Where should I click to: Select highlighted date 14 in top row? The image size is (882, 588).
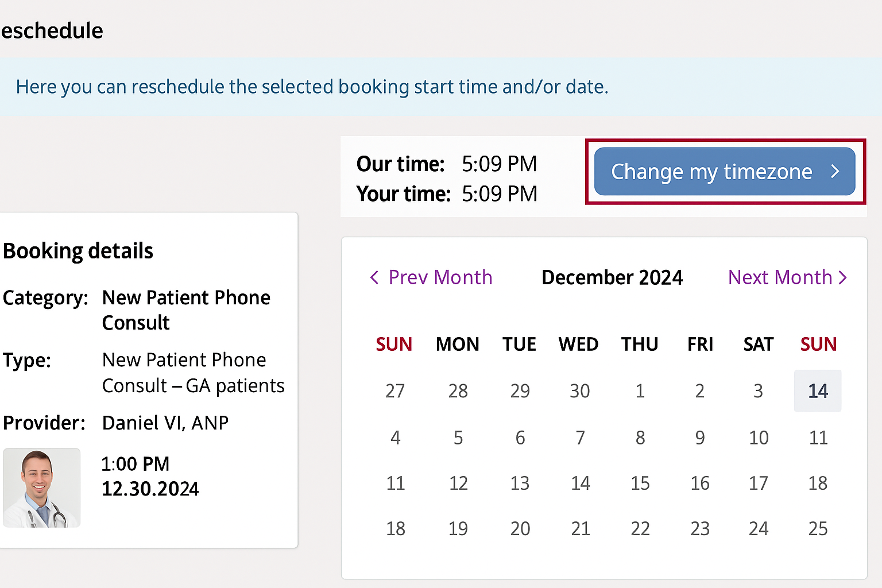tap(818, 390)
